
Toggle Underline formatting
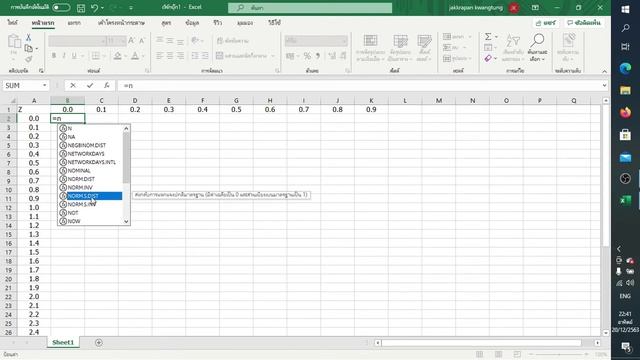coord(74,56)
